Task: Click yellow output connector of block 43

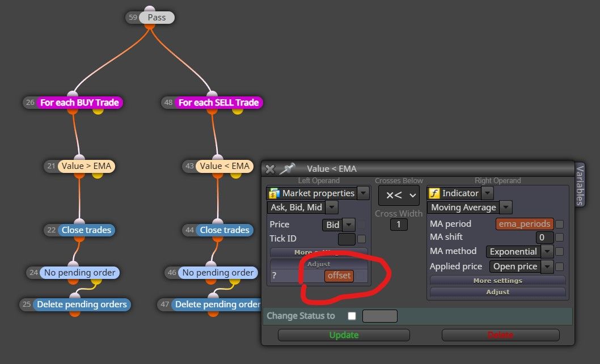Action: coord(236,175)
